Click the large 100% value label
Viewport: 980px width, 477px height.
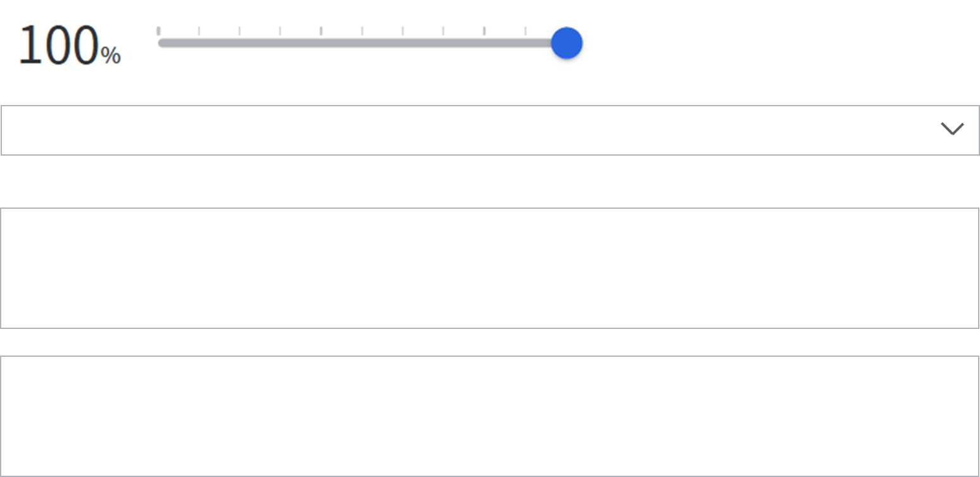click(58, 46)
